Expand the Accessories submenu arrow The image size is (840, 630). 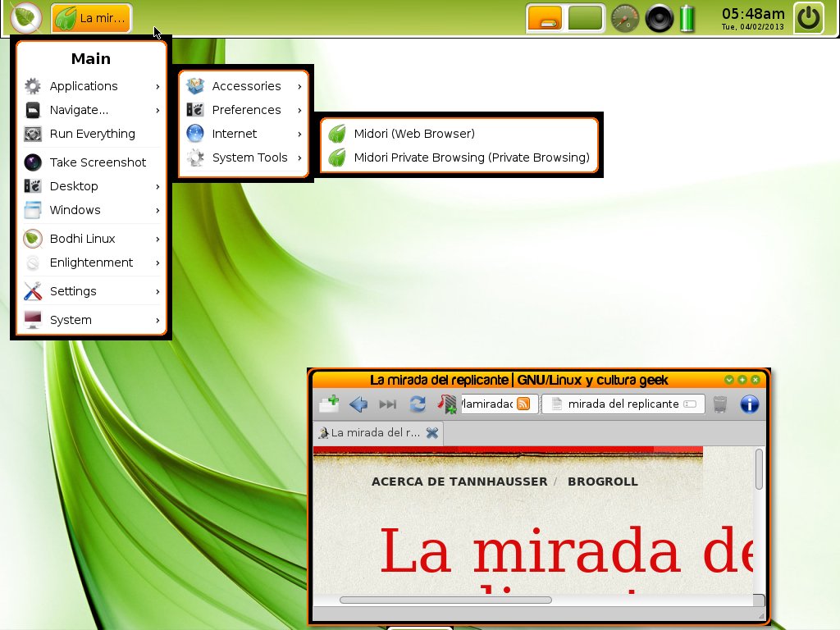point(299,86)
